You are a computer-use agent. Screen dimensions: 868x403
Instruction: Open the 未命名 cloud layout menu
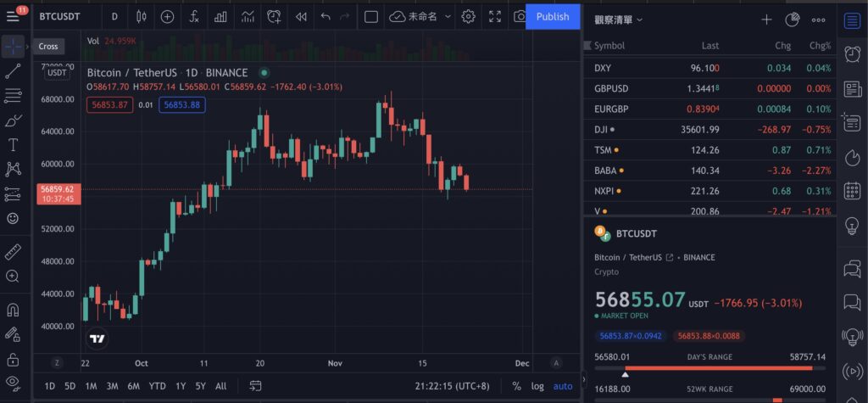pyautogui.click(x=420, y=17)
